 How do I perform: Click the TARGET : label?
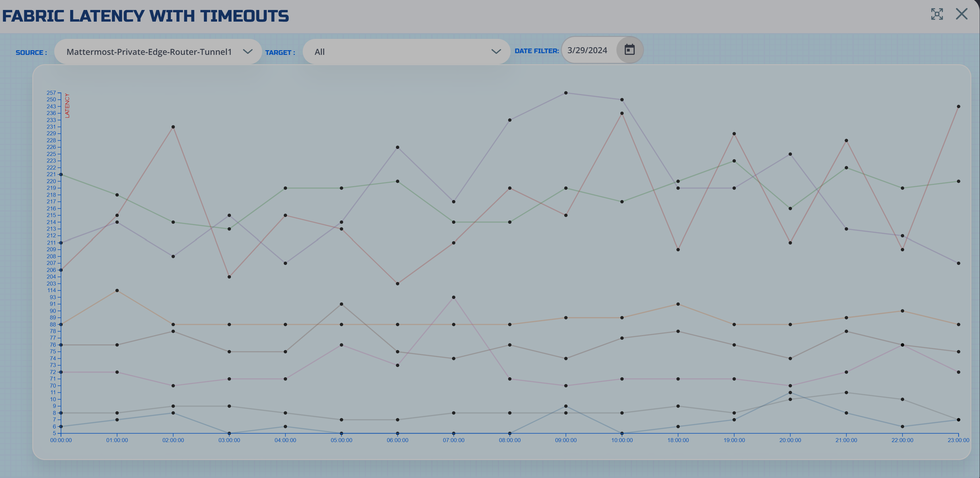[x=280, y=53]
